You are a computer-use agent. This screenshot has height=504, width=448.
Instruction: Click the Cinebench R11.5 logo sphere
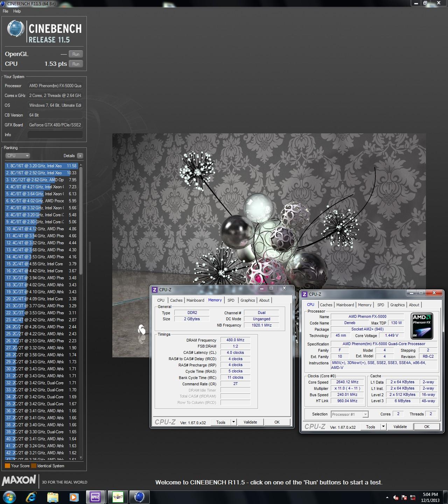(16, 29)
